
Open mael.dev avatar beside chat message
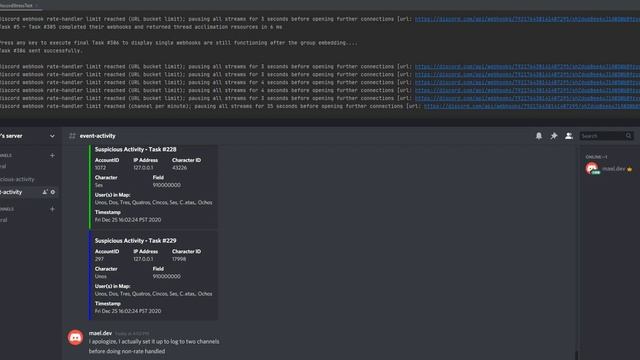coord(76,338)
